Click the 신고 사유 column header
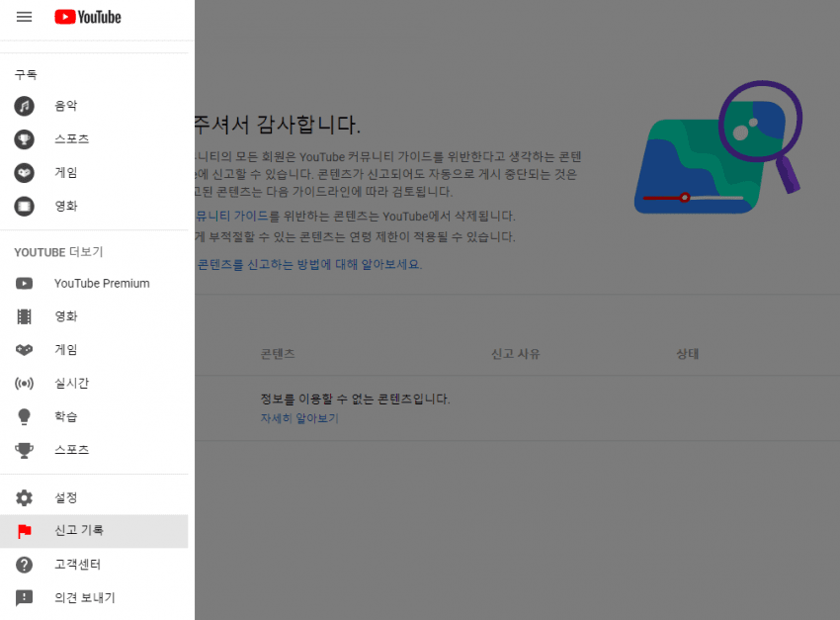The width and height of the screenshot is (840, 620). pos(515,354)
